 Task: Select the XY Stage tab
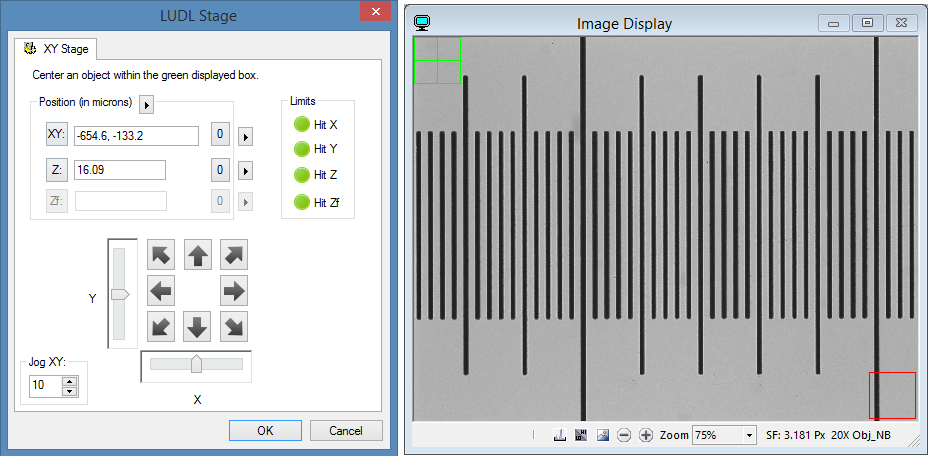pos(55,48)
